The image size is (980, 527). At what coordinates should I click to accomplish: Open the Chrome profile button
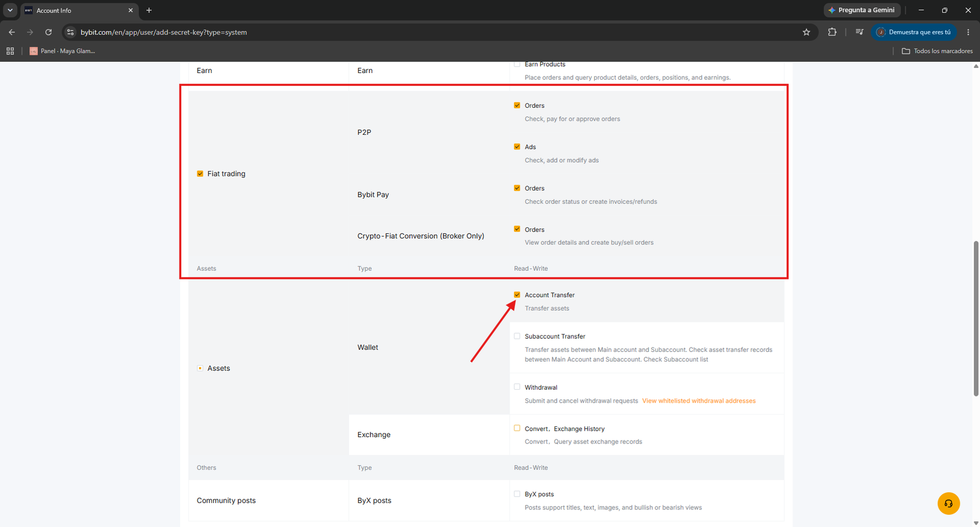coord(913,32)
